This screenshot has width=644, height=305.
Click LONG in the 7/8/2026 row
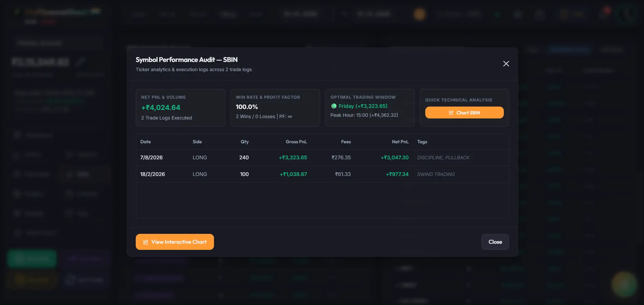coord(200,158)
